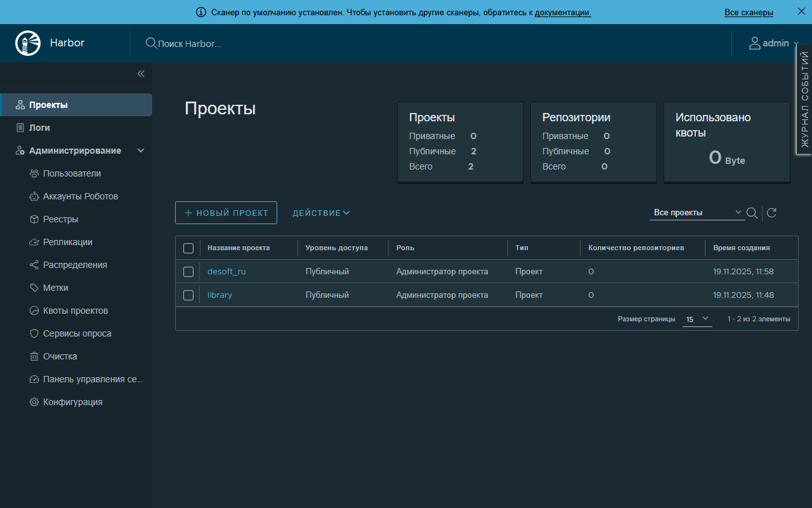Click the Cleanup trash icon

tap(34, 356)
